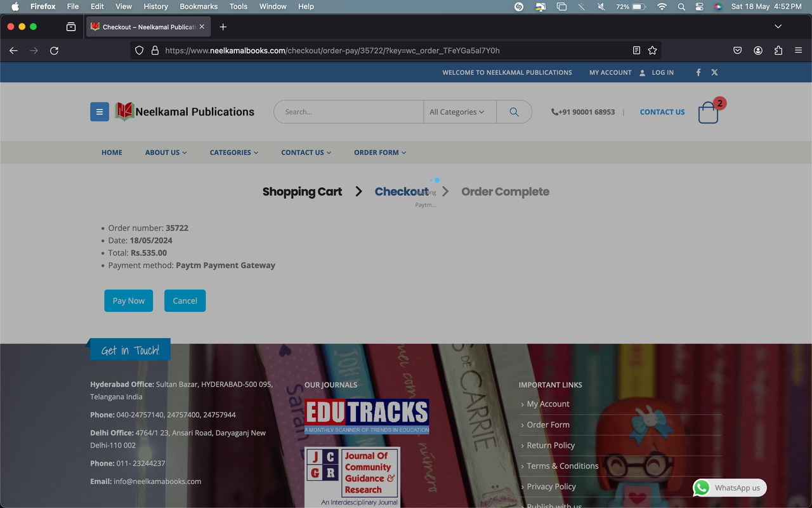Viewport: 812px width, 508px height.
Task: Open the Firefox View icon
Action: [71, 27]
